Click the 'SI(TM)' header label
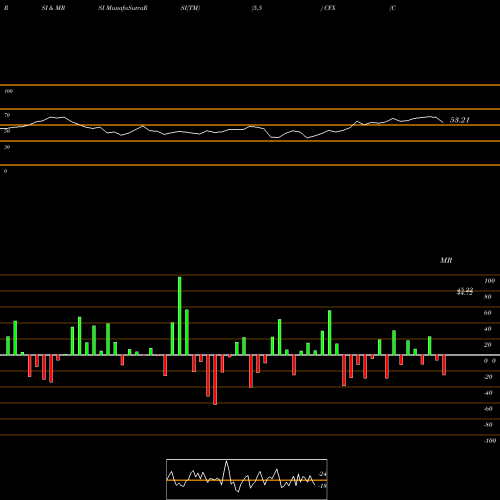 click(x=190, y=8)
